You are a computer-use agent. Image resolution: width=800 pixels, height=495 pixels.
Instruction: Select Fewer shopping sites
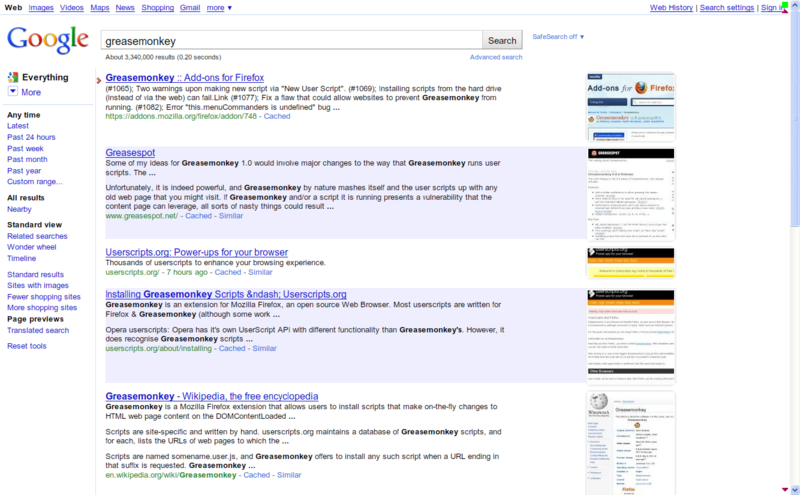[44, 296]
